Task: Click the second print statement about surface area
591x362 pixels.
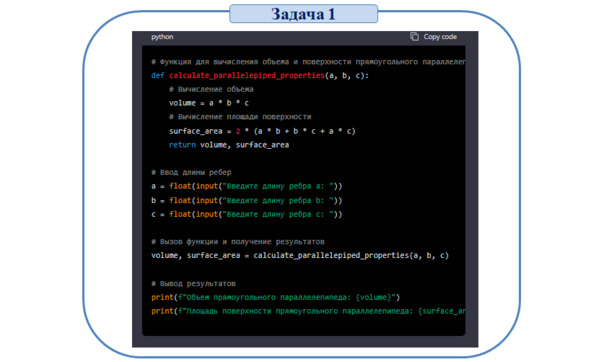Action: [x=308, y=311]
